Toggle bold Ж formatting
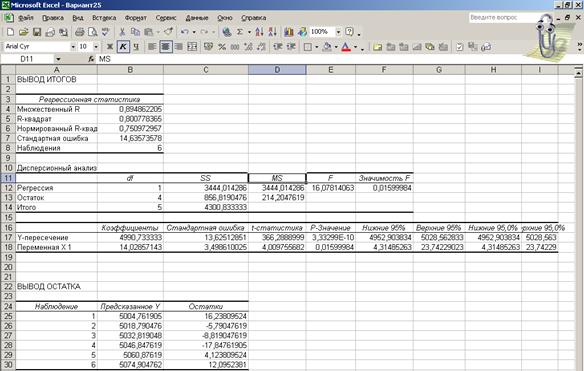Viewport: 584px width, 371px height. [x=110, y=47]
